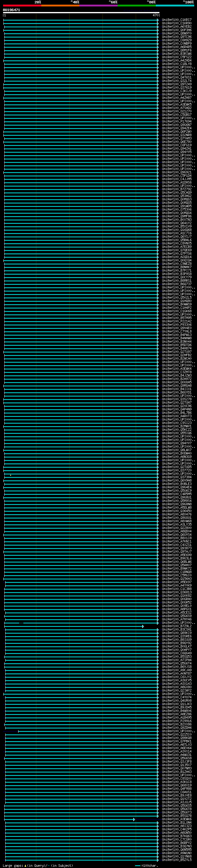Select label UniRef100_O75306
This screenshot has width=197, height=868.
[176, 210]
